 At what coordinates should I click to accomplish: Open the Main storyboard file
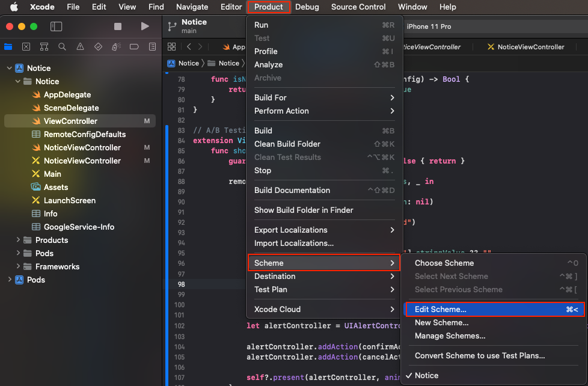pos(52,174)
